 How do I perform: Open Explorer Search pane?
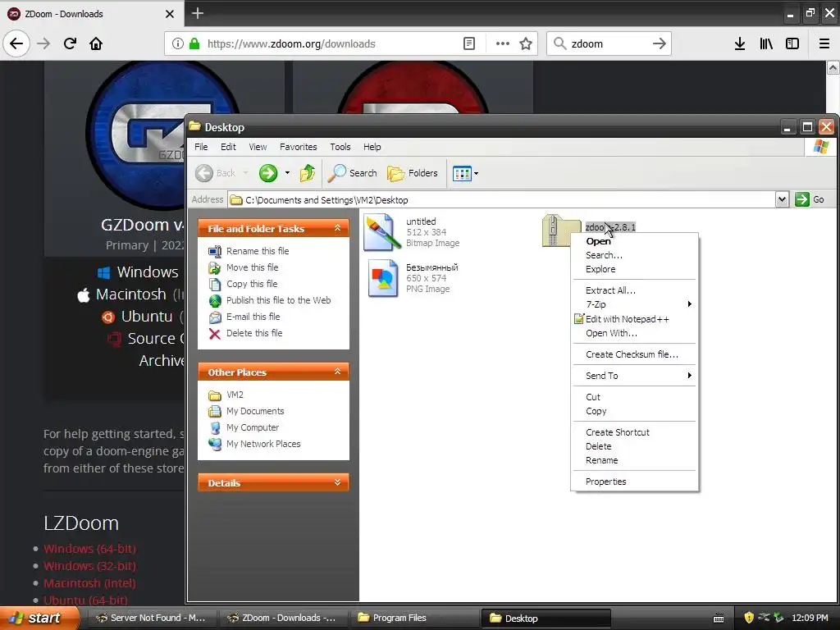click(353, 173)
